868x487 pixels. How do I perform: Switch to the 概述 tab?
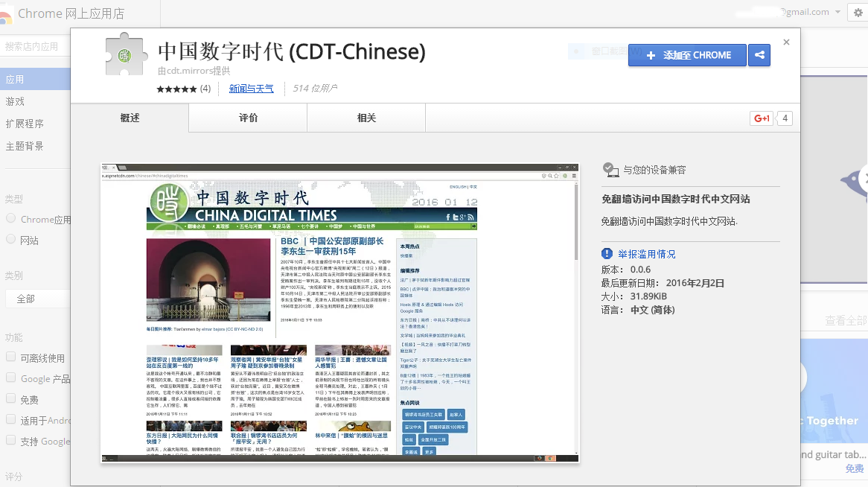[x=130, y=118]
